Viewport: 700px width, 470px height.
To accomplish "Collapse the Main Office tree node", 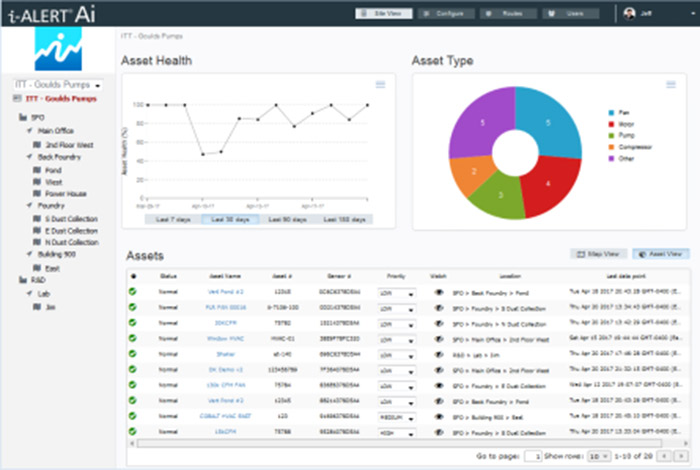I will [29, 131].
